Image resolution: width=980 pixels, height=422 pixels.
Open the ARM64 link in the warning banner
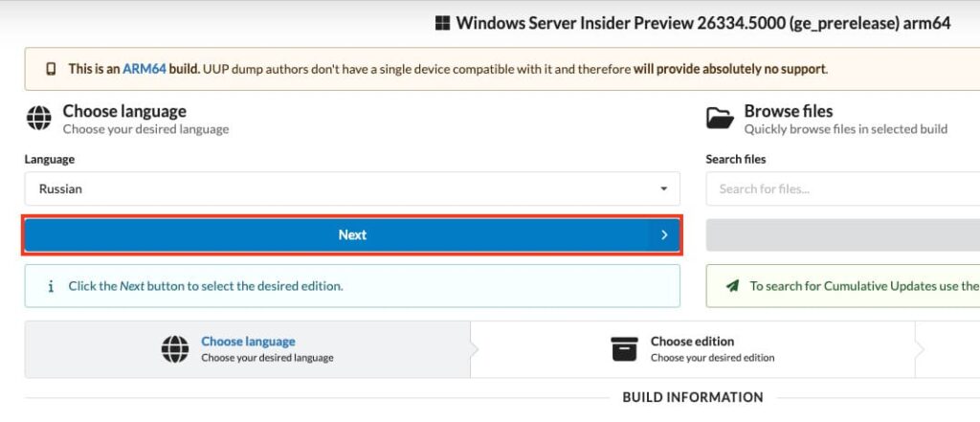pos(145,69)
